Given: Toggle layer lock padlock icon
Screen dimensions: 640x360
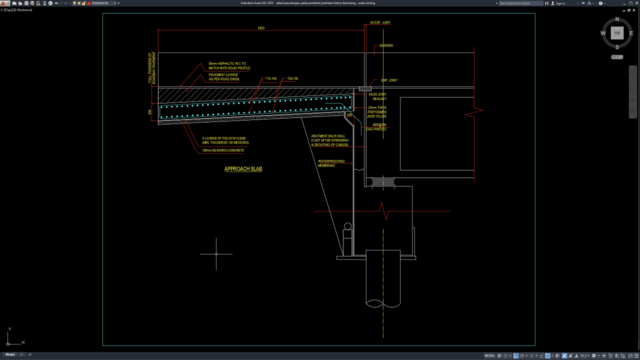Looking at the screenshot, I should tap(83, 3).
